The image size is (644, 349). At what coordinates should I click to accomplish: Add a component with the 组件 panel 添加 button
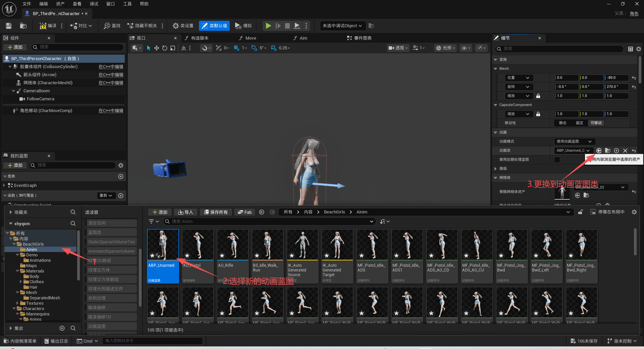tap(15, 47)
